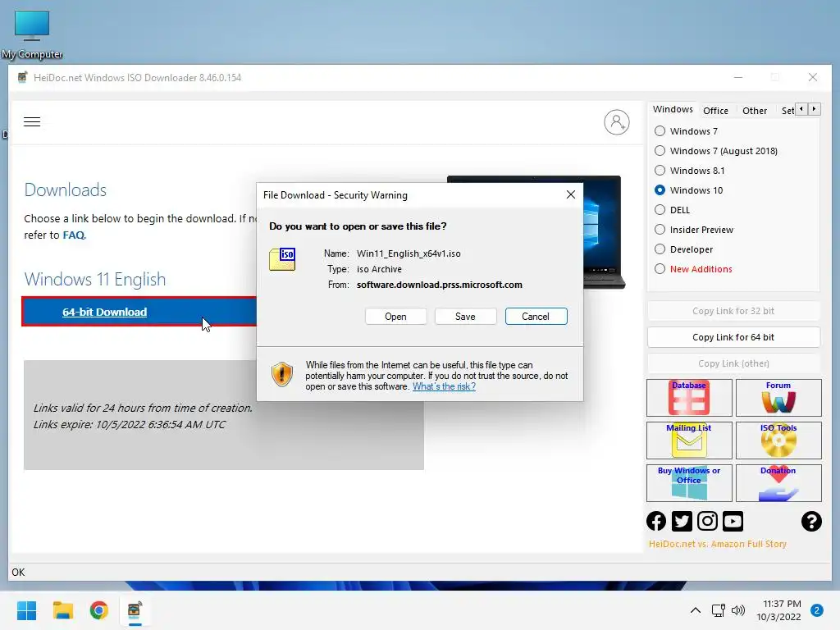The width and height of the screenshot is (840, 630).
Task: Open the hamburger menu in Downloads page
Action: tap(32, 121)
